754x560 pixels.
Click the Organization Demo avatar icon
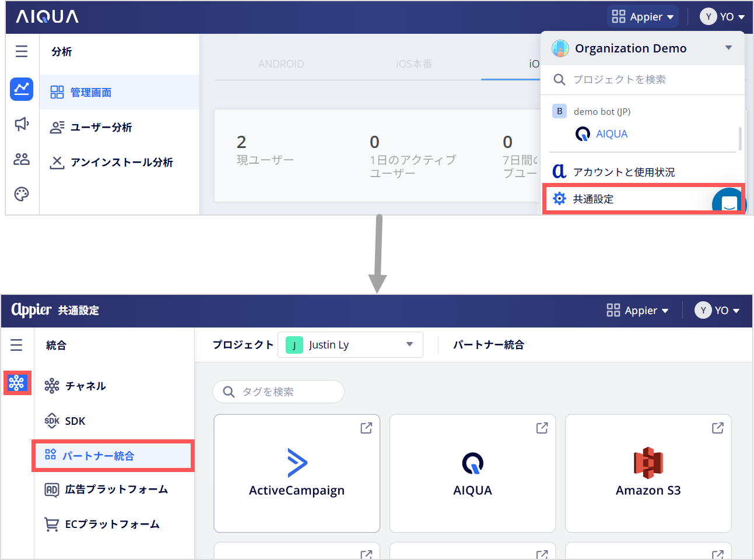[560, 48]
